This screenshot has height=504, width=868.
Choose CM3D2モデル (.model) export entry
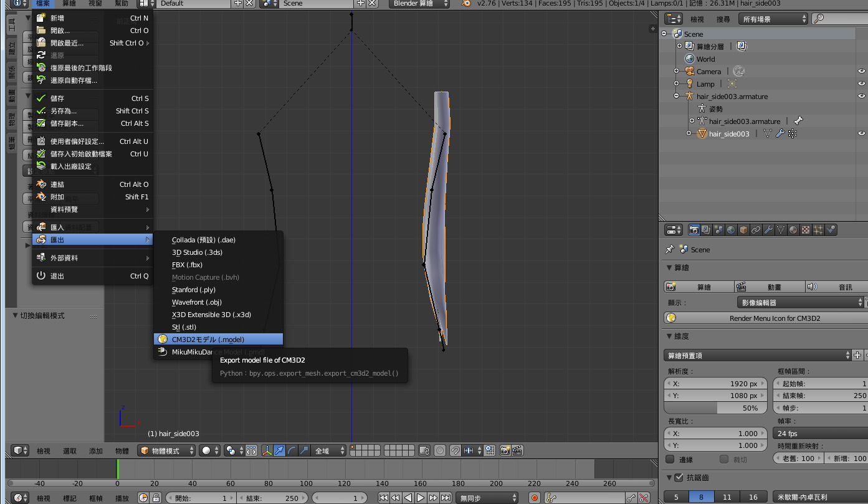coord(218,340)
